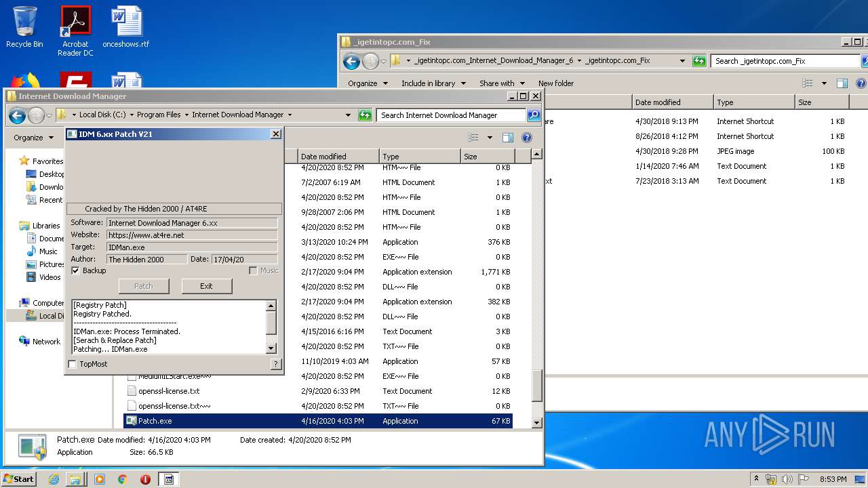Open Internet Explorer from the taskbar
This screenshot has height=488, width=868.
(x=54, y=479)
